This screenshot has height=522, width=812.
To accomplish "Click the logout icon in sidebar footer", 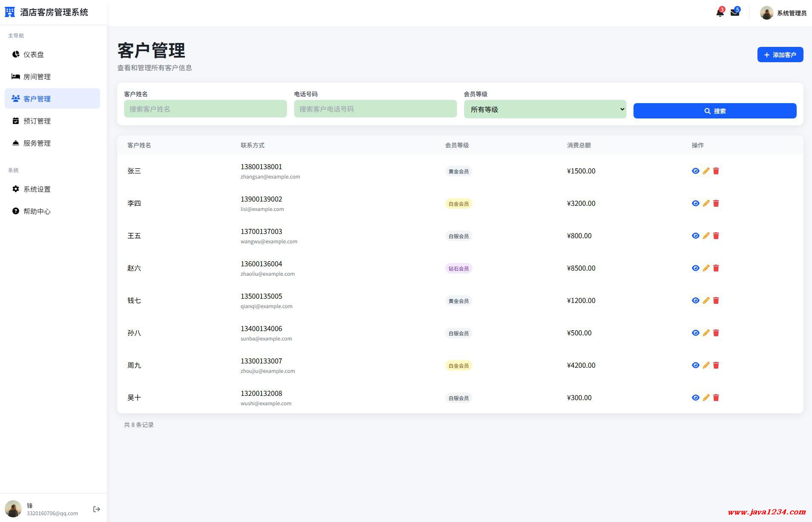I will point(96,509).
